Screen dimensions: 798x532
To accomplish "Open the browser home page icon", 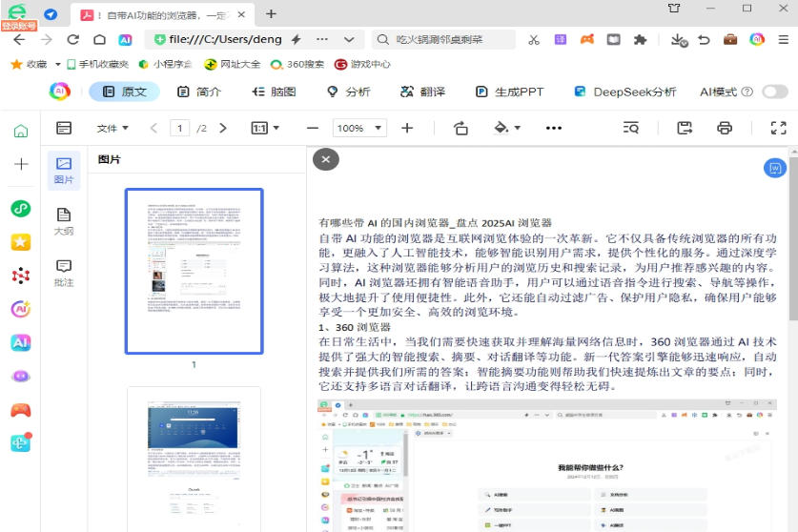I will pos(100,40).
